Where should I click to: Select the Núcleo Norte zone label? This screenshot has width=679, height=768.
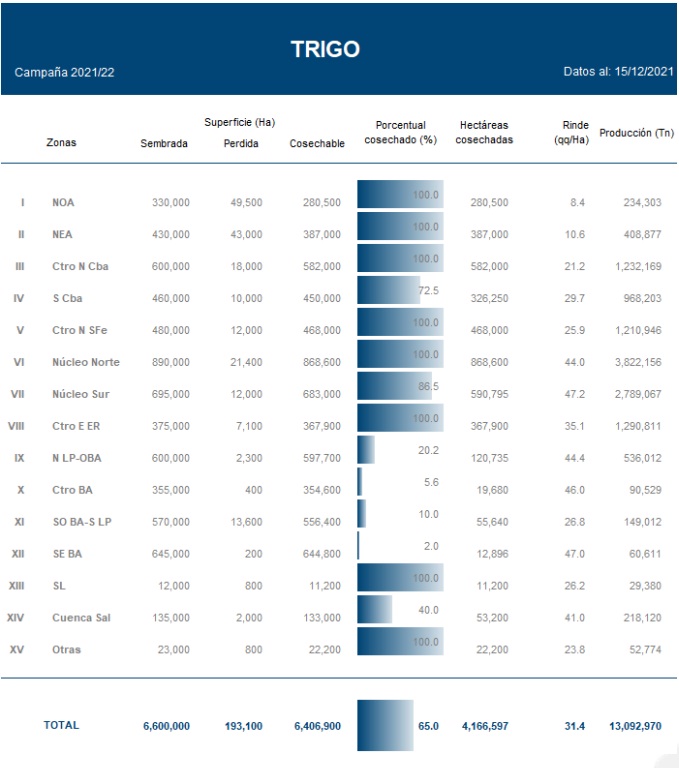pyautogui.click(x=85, y=362)
